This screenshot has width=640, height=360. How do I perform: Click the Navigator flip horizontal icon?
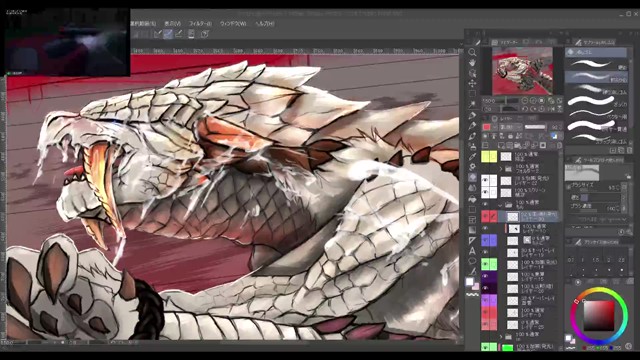tap(551, 109)
